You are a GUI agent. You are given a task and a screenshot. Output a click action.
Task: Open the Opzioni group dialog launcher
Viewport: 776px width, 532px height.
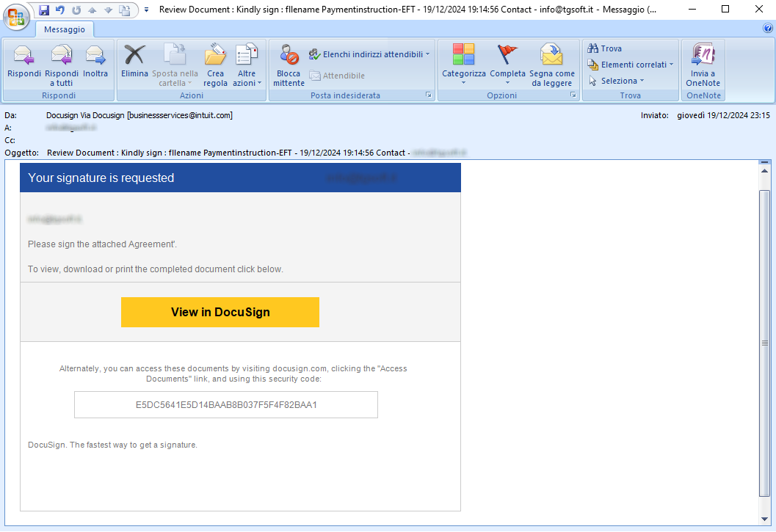point(573,95)
